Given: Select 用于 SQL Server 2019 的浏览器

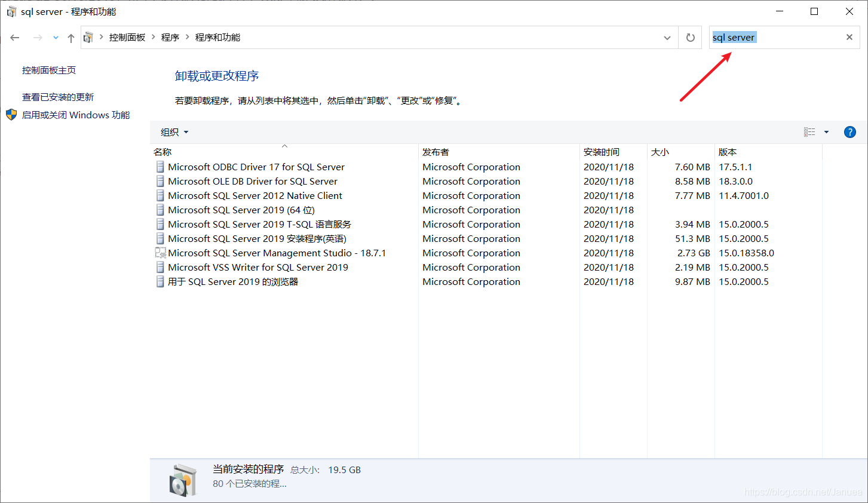Looking at the screenshot, I should point(233,282).
